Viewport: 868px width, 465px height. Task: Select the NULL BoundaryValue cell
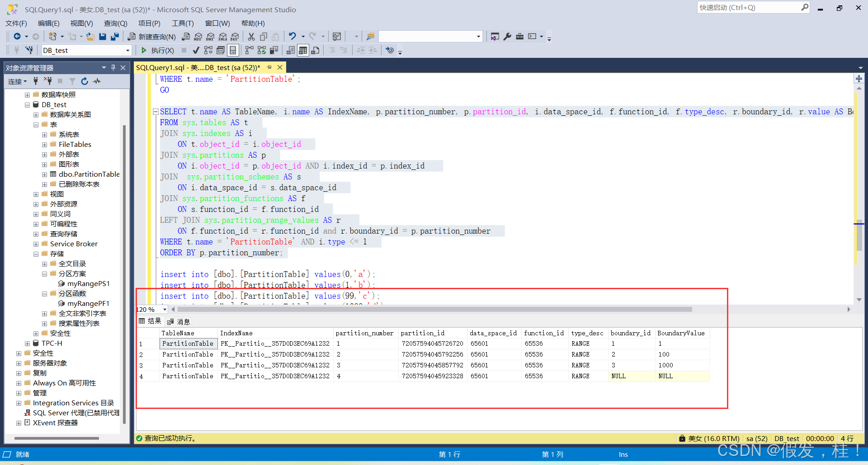tap(681, 376)
